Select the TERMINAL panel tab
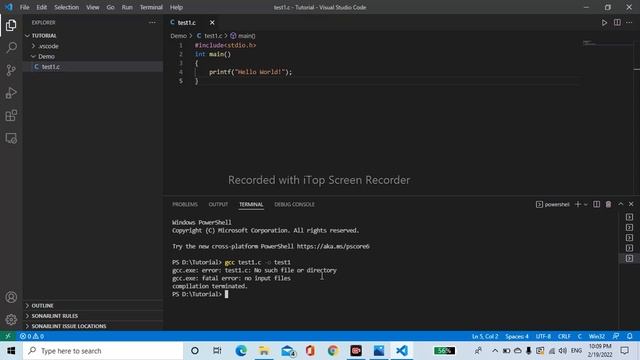The image size is (640, 360). pyautogui.click(x=251, y=204)
